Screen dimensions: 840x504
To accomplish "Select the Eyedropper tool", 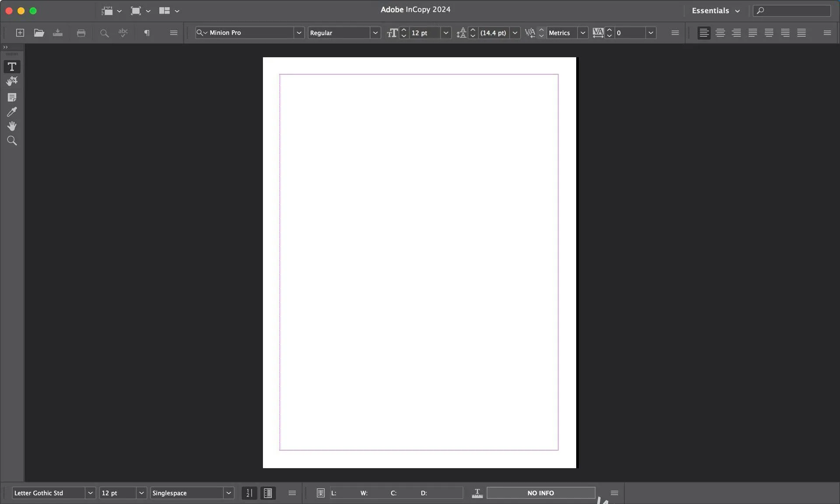I will (x=12, y=112).
